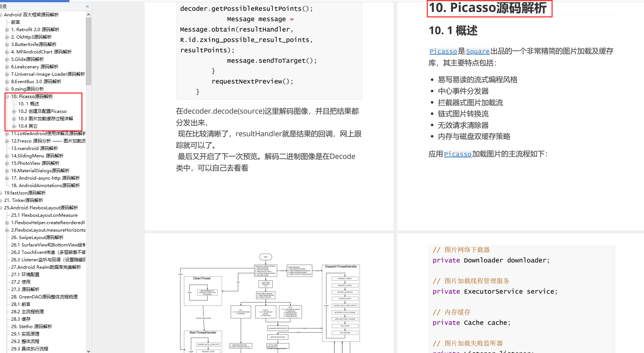The height and width of the screenshot is (353, 644).
Task: Open the Android 百大框架源码解析 root entry
Action: 31,15
